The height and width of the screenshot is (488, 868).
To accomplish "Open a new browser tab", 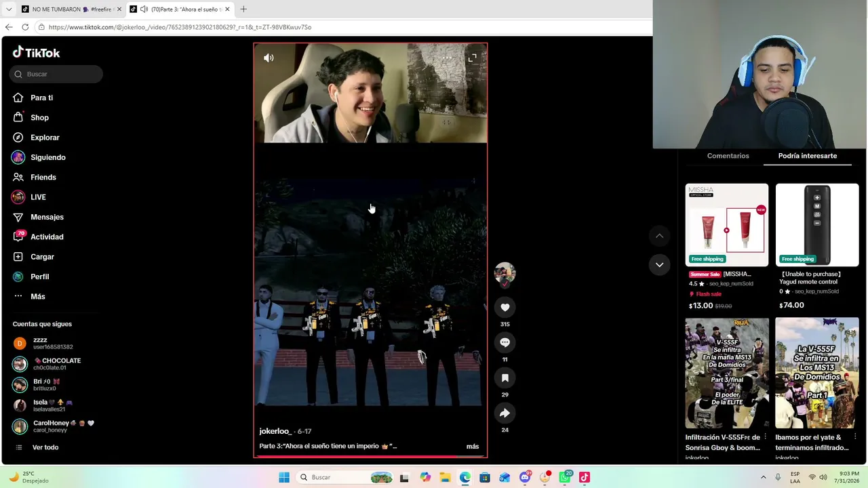I will [x=243, y=9].
